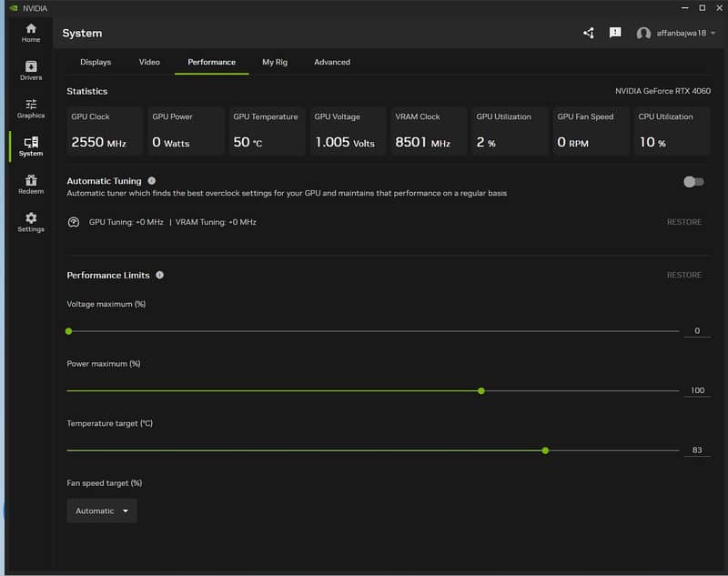Show info for Automatic Tuning

pyautogui.click(x=152, y=180)
